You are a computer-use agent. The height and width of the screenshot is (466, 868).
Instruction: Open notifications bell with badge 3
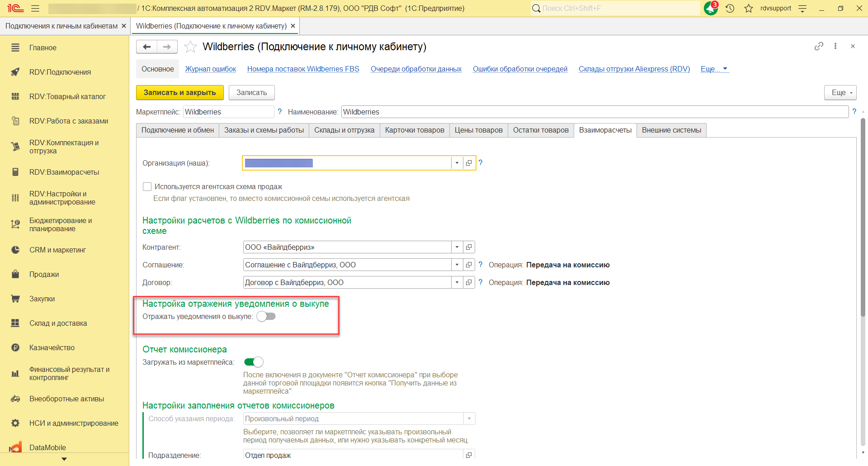click(711, 8)
